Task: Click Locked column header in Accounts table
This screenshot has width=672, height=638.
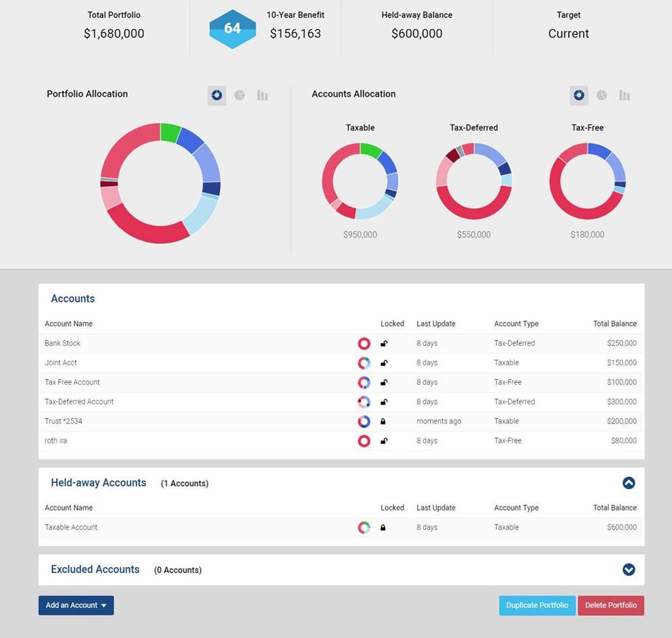Action: click(392, 323)
